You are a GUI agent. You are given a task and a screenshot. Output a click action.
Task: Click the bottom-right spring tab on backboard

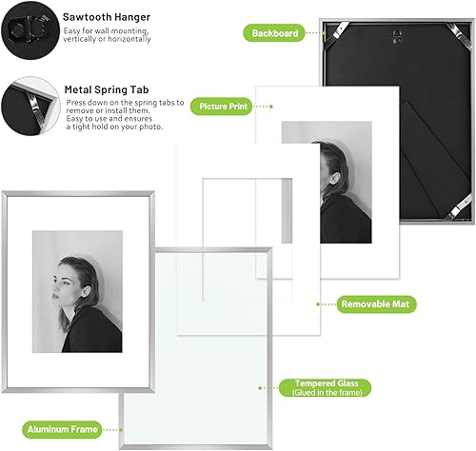pyautogui.click(x=458, y=207)
